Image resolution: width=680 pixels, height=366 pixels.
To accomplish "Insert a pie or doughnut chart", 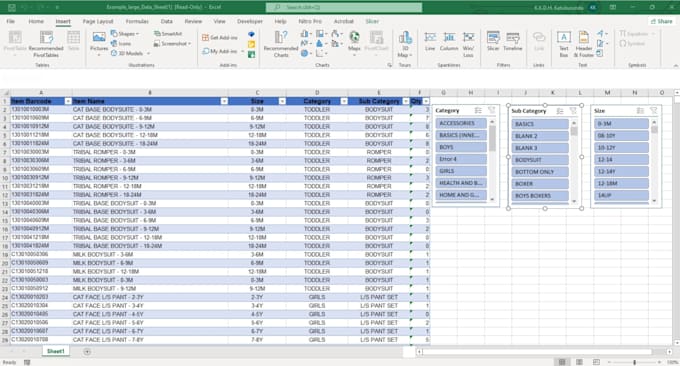I will 305,53.
